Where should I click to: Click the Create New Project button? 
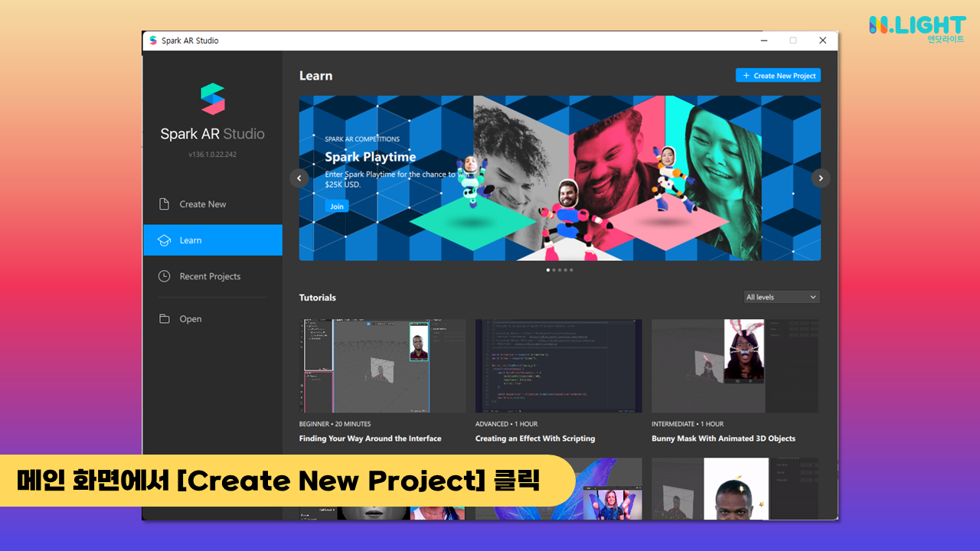point(778,76)
